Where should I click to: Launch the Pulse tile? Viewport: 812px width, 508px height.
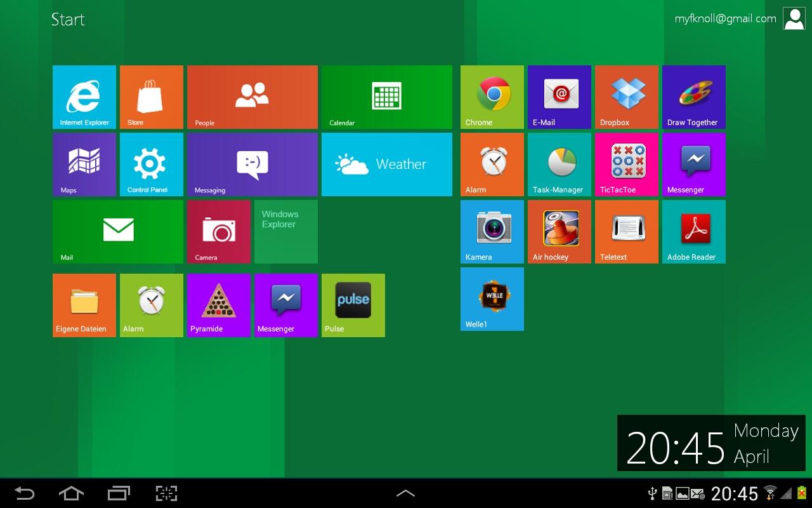(353, 305)
